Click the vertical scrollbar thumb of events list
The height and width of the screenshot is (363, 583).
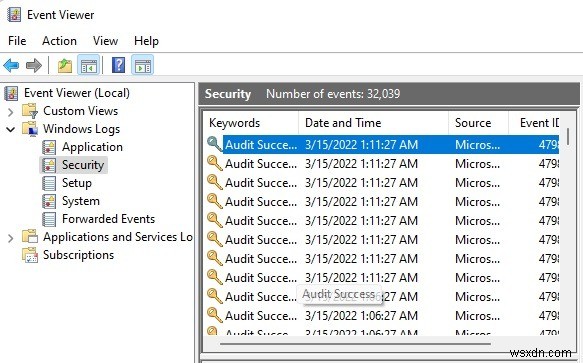coord(567,136)
